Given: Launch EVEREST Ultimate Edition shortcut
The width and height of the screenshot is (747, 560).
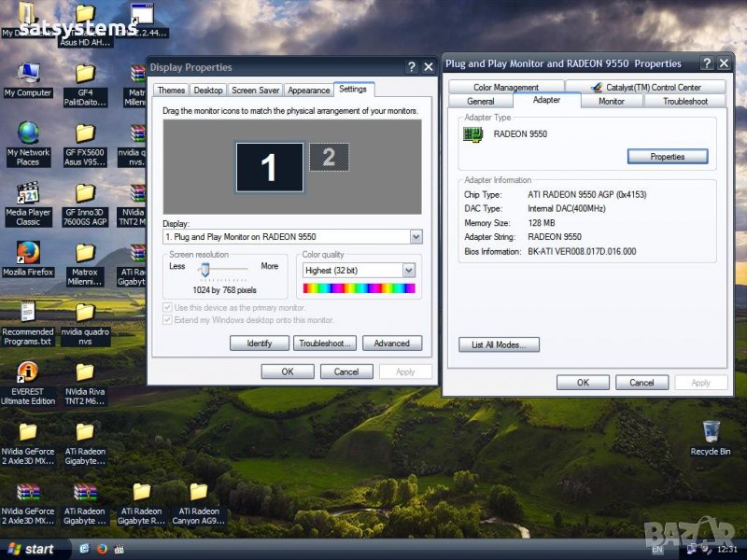Looking at the screenshot, I should (28, 372).
